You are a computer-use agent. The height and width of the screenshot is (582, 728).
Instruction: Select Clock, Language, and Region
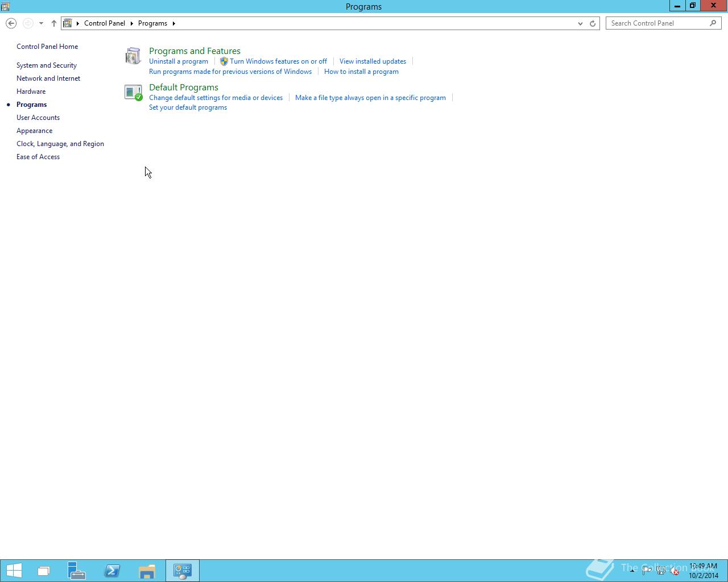click(60, 144)
